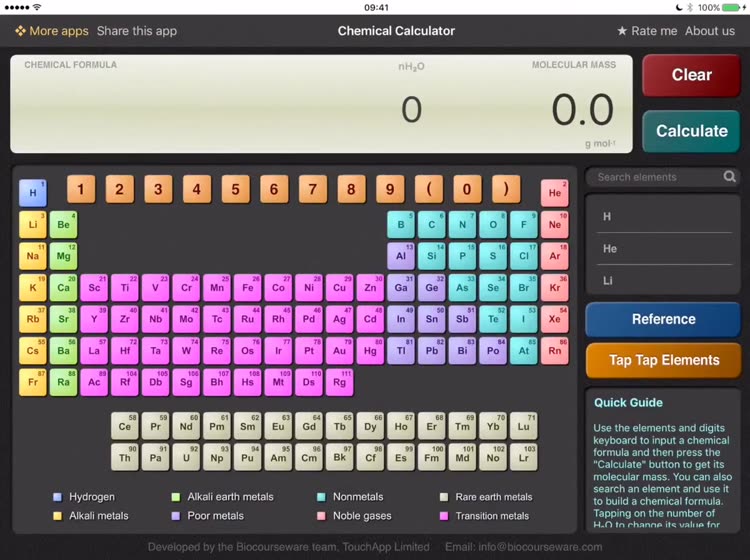Insert a closing parenthesis
750x560 pixels.
tap(506, 189)
